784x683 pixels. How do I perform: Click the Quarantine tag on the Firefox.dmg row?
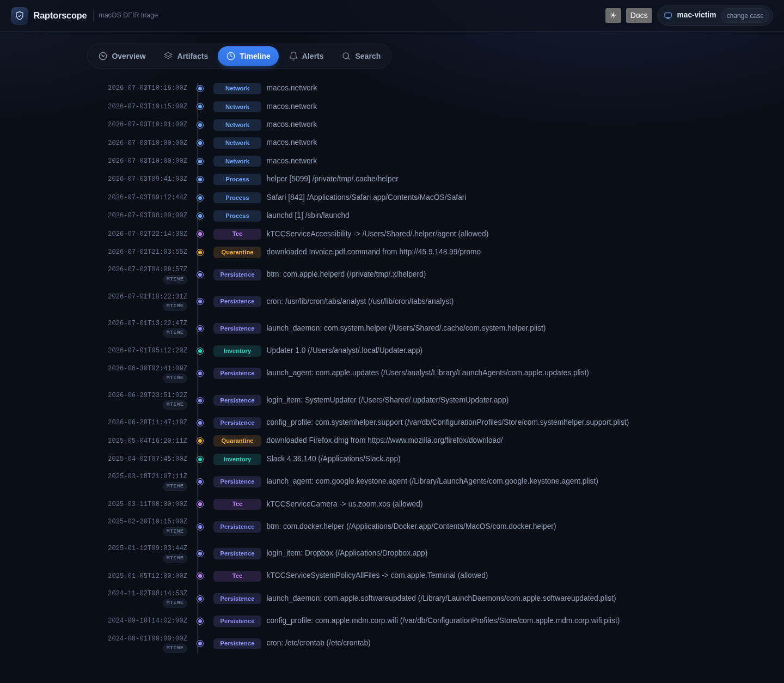[x=237, y=441]
